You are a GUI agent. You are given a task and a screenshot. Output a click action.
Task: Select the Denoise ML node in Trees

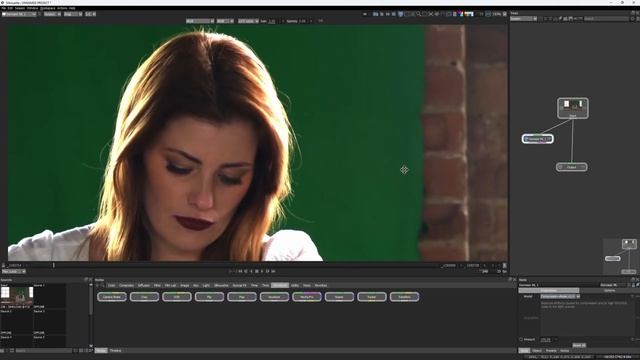coord(538,139)
